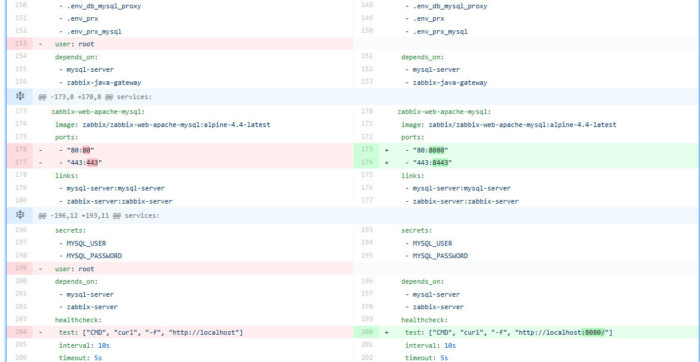Click 'zabbix-java-gateway' on line 153
This screenshot has width=700, height=362.
point(450,82)
